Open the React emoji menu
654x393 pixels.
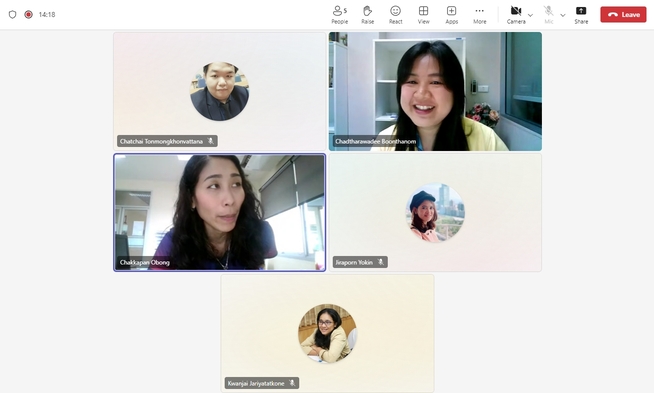click(x=395, y=15)
